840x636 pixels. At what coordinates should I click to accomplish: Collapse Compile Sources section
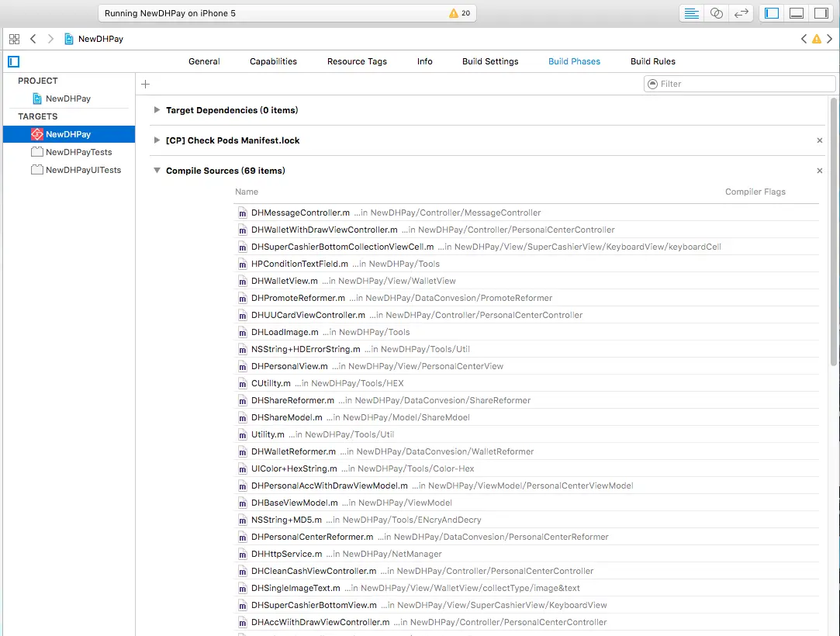tap(157, 171)
